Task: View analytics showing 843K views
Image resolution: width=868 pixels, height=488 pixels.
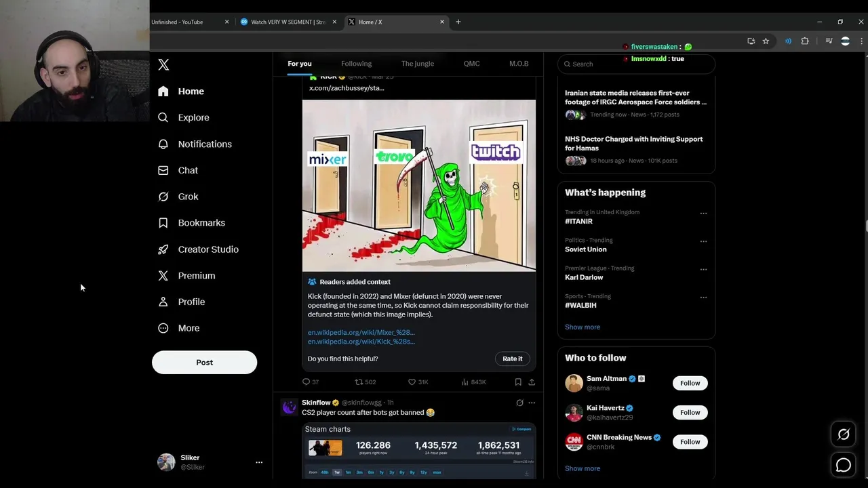Action: (x=473, y=382)
